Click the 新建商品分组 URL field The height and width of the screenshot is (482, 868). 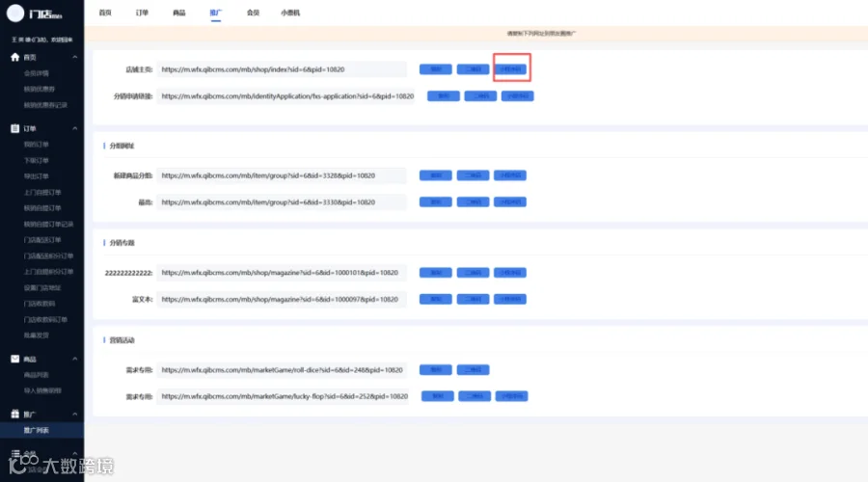(282, 175)
